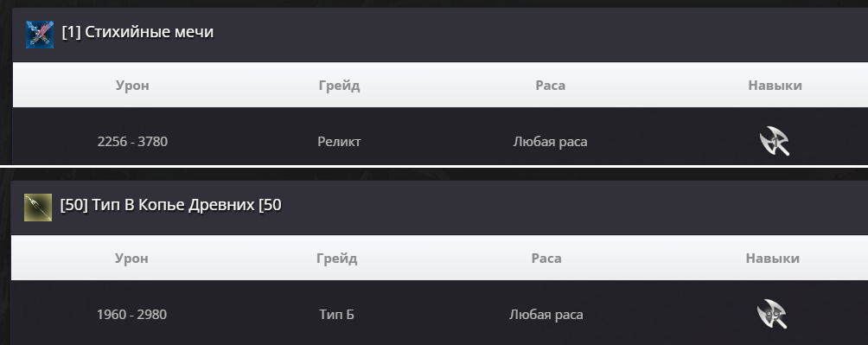Click the Копье Древних spear icon
The image size is (868, 345).
pos(38,208)
